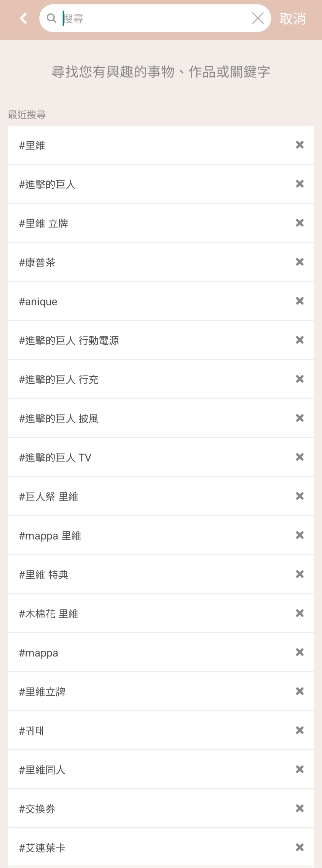This screenshot has height=868, width=322.
Task: Remove #艾連葉卡 recent search
Action: 299,847
